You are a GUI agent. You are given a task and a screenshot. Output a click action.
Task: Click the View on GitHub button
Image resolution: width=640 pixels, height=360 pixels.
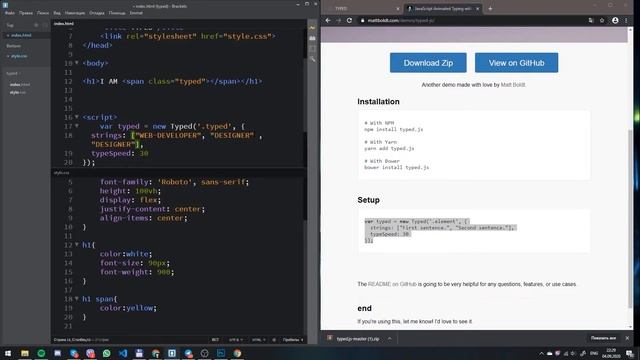pyautogui.click(x=516, y=63)
